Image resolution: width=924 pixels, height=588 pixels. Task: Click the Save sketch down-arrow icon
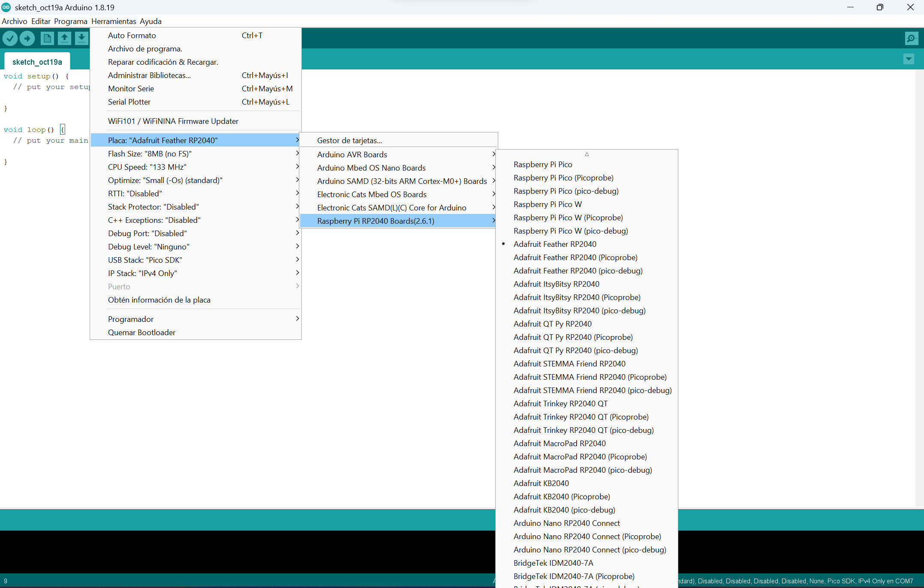[x=81, y=39]
